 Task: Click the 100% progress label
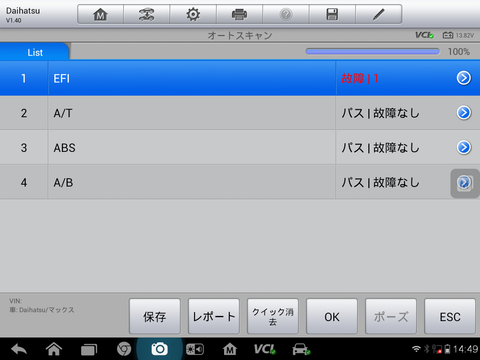pos(459,52)
